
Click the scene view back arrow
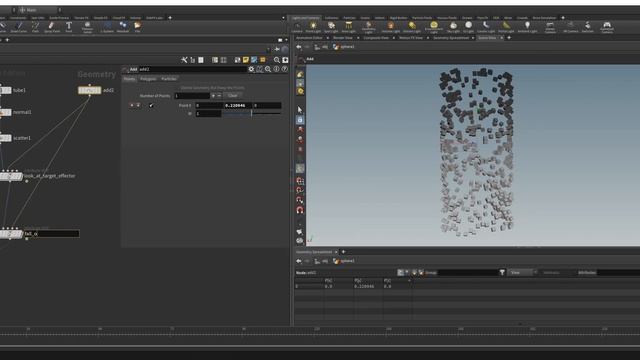tap(299, 47)
